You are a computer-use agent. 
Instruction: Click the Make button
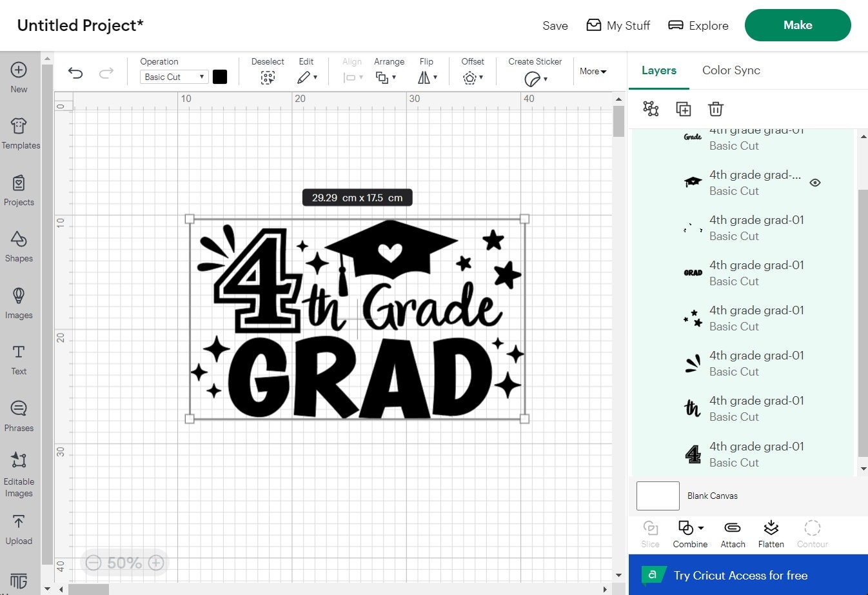[797, 25]
